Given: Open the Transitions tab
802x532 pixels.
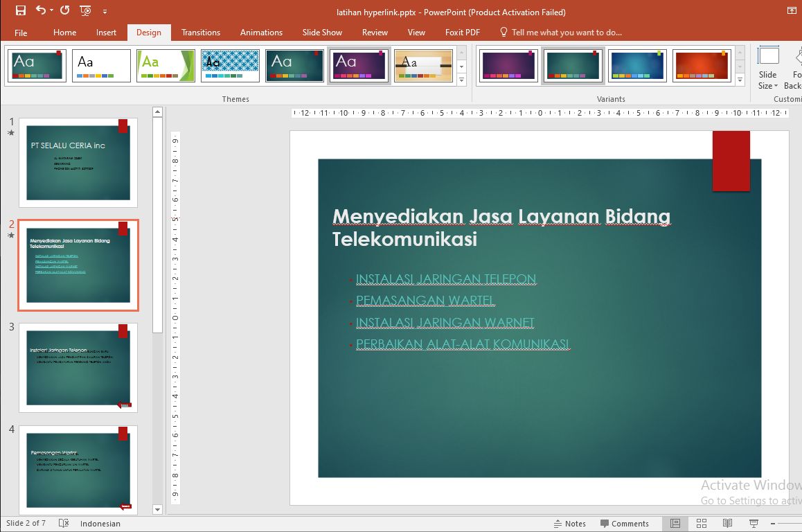Looking at the screenshot, I should click(201, 32).
